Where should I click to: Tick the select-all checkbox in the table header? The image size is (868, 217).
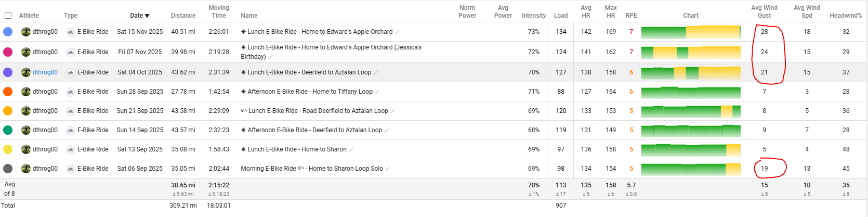8,16
